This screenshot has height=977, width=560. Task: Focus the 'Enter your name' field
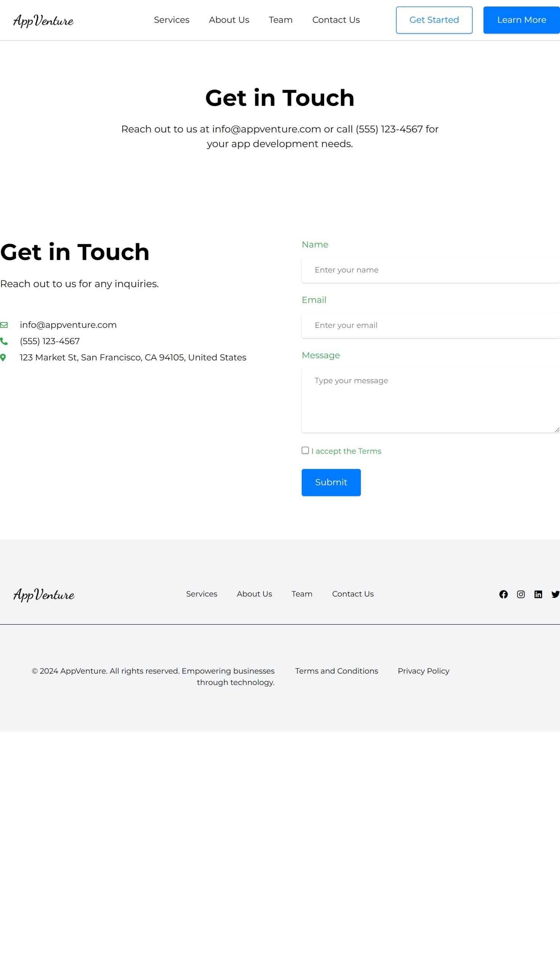coord(431,270)
